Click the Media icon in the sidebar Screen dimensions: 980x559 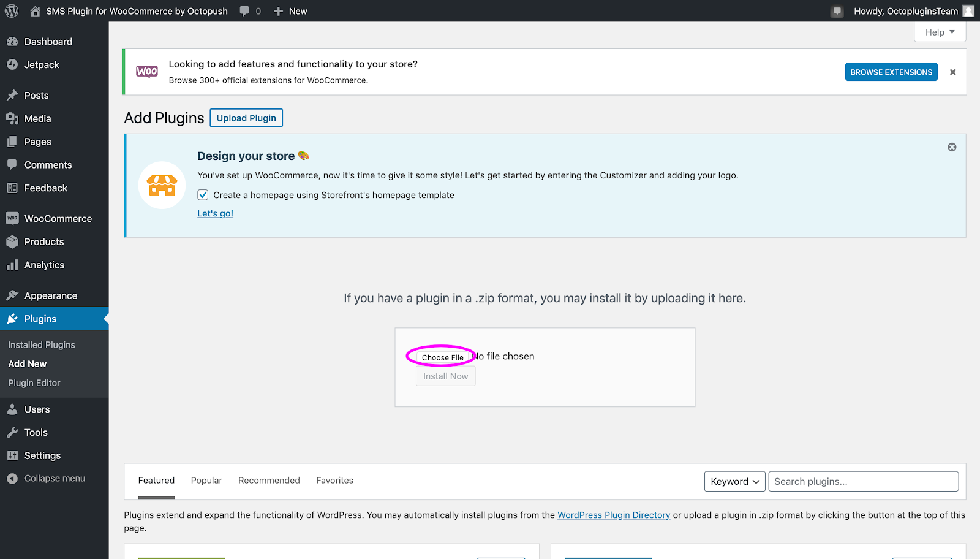(12, 118)
